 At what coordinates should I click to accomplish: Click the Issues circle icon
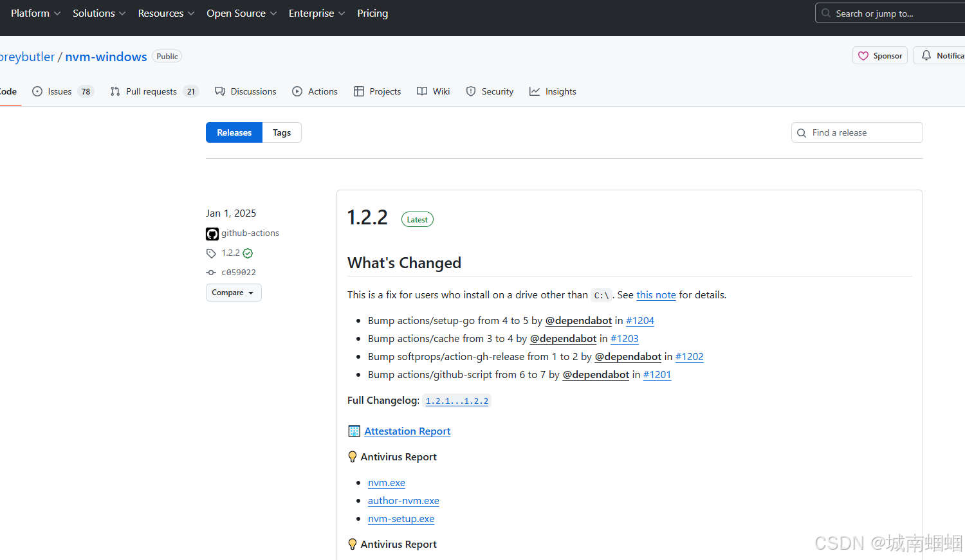(x=37, y=91)
